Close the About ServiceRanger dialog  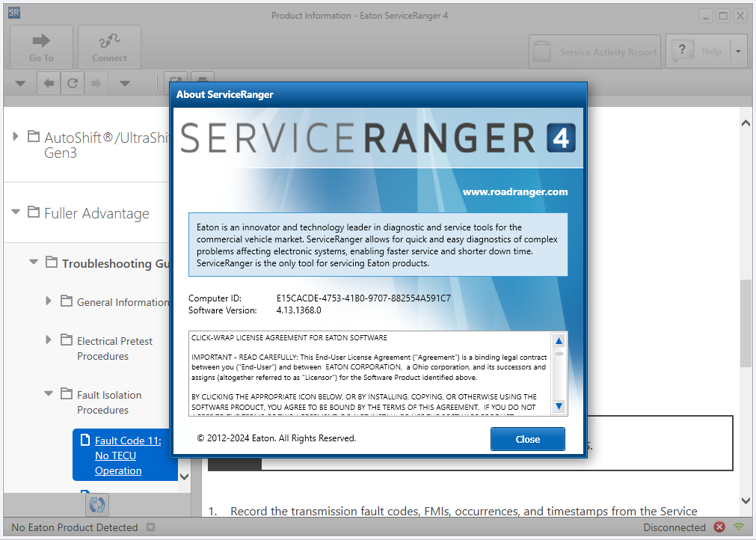pos(527,439)
